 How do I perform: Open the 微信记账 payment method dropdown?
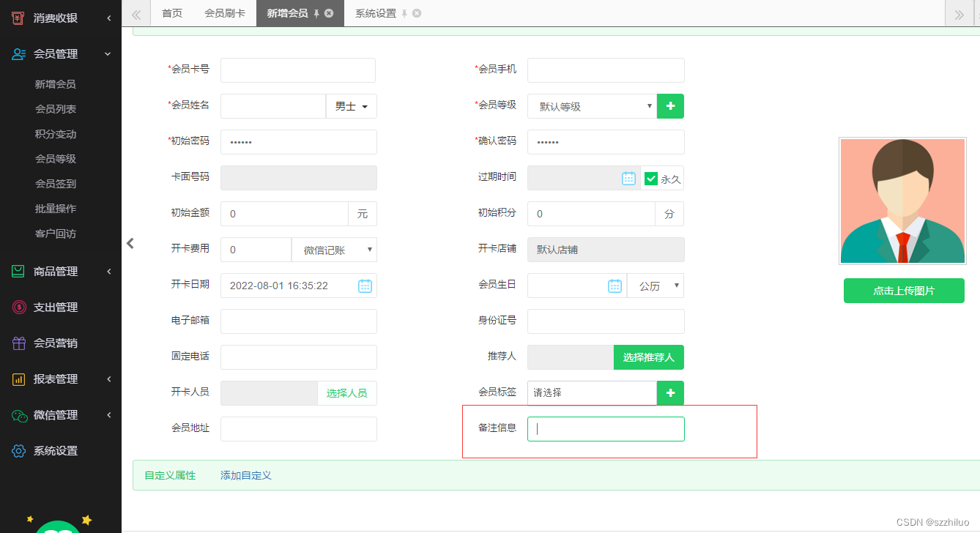tap(334, 250)
